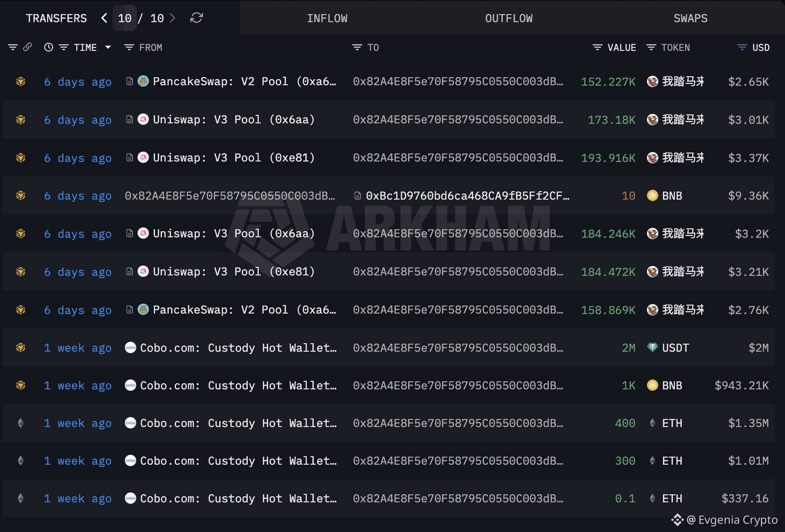Go to next transfers page arrow
This screenshot has height=532, width=785.
point(172,18)
